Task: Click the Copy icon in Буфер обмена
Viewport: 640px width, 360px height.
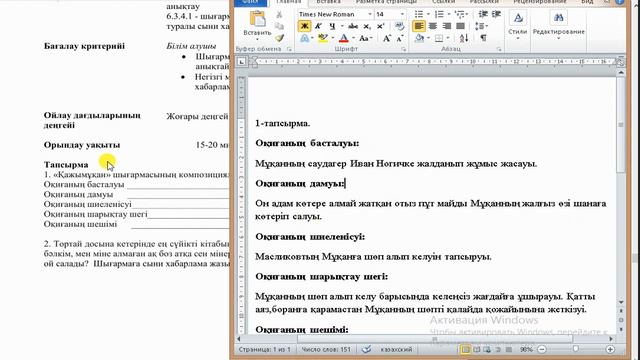Action: coord(279,26)
